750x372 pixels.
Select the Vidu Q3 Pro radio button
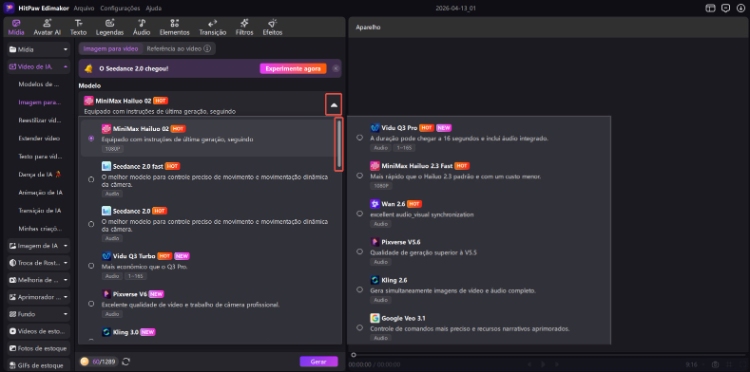(359, 137)
